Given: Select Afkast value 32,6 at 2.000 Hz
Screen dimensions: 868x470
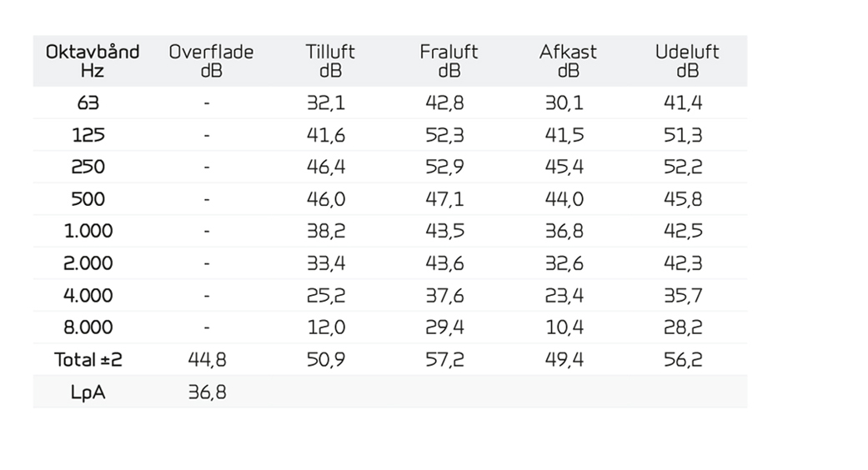Looking at the screenshot, I should [x=564, y=263].
